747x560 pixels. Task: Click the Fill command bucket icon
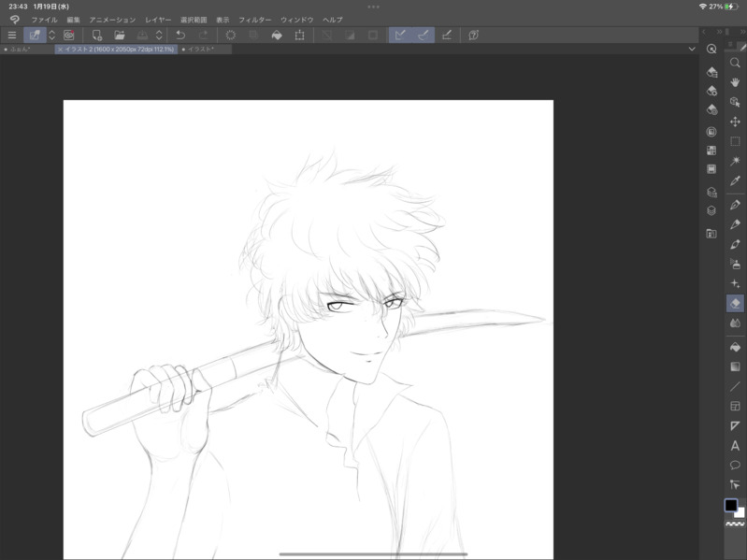coord(277,36)
